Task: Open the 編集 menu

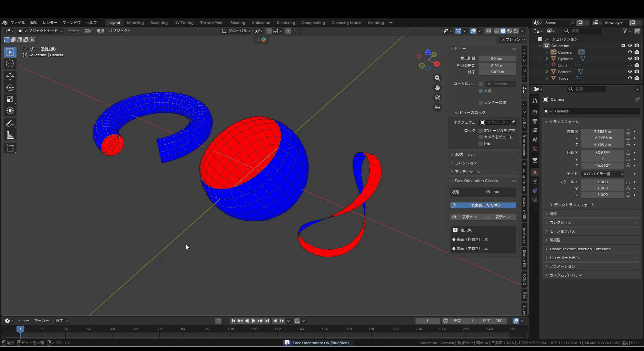Action: click(x=34, y=23)
